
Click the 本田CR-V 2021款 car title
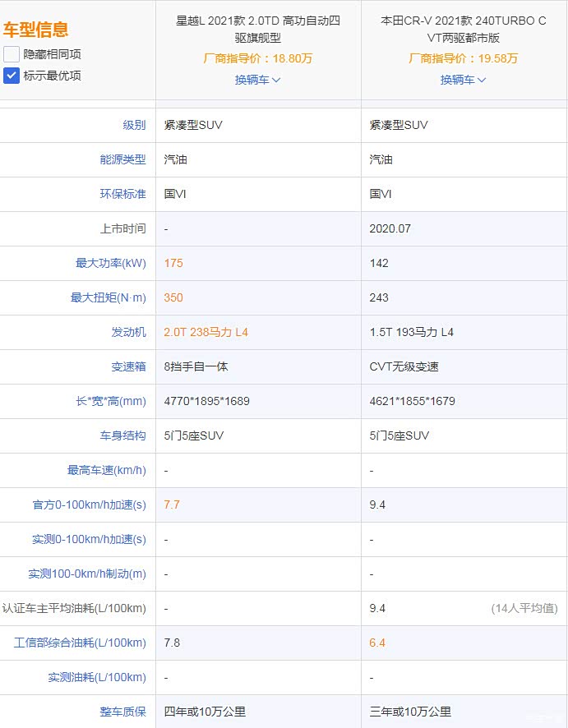[x=464, y=29]
